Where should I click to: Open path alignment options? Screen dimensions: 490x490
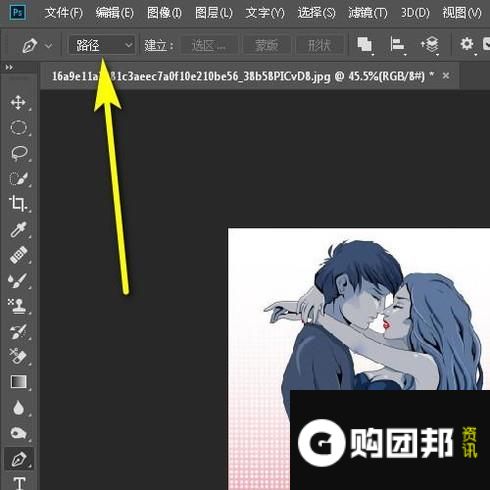[x=397, y=45]
